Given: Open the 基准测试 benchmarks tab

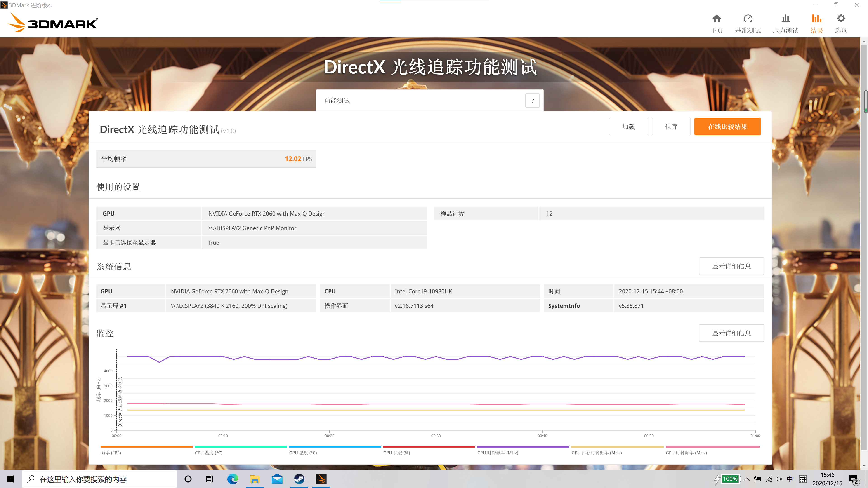Looking at the screenshot, I should (748, 23).
